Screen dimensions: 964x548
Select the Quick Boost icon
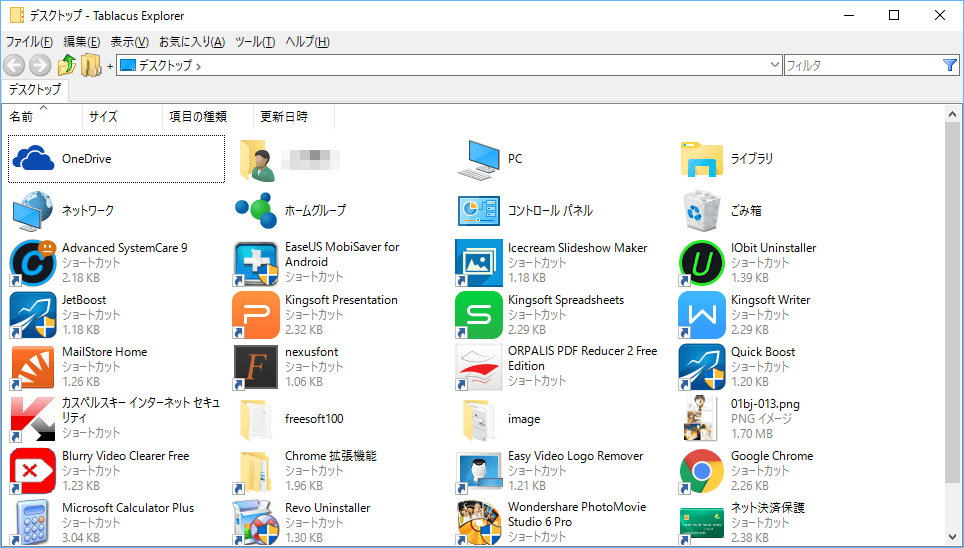(701, 367)
